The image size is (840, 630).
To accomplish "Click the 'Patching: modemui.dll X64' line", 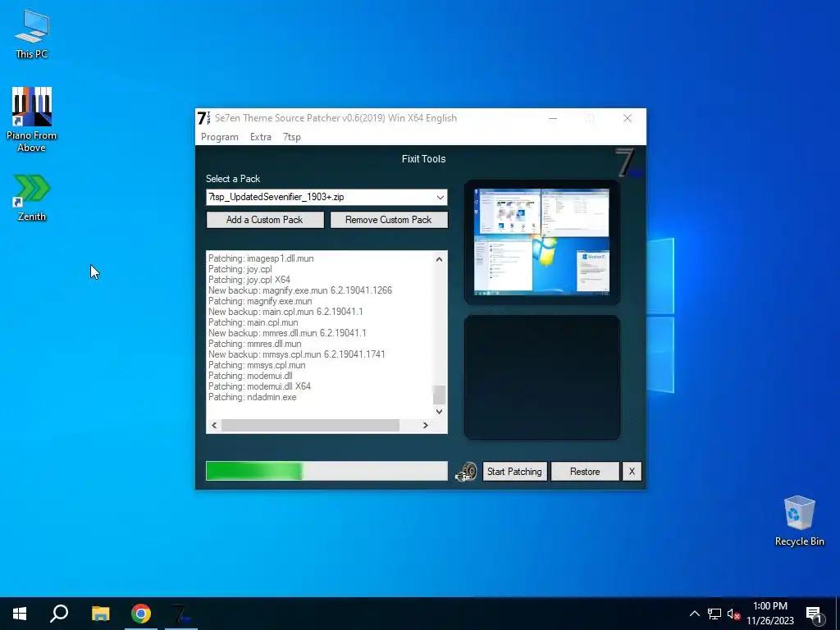I will [259, 386].
